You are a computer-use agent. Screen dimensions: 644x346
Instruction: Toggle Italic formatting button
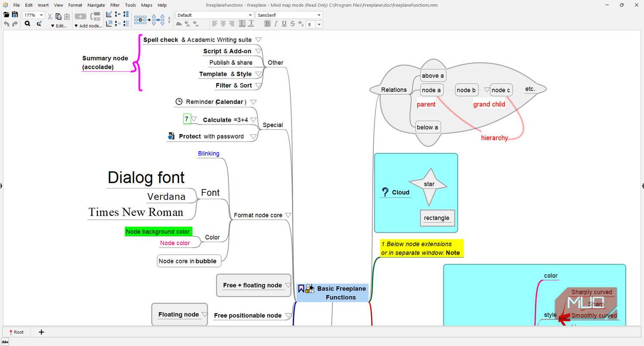tap(276, 24)
